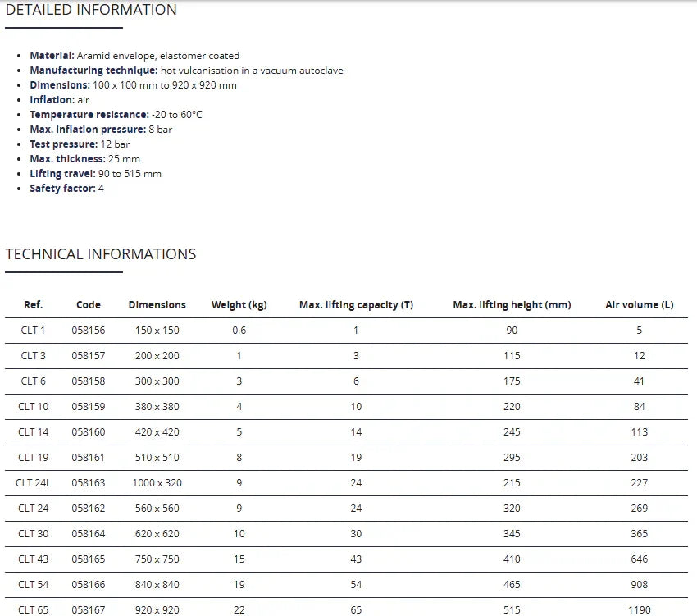Click the Max. lifting height (mm) header

[x=512, y=304]
